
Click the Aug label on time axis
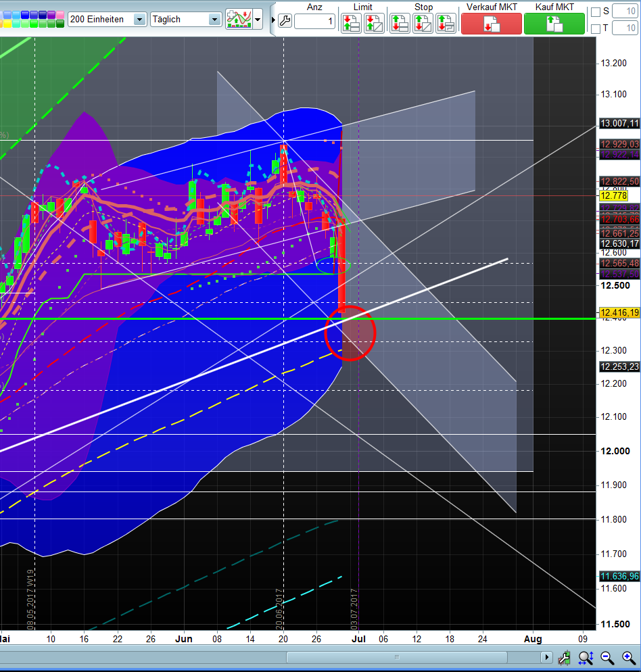[533, 639]
